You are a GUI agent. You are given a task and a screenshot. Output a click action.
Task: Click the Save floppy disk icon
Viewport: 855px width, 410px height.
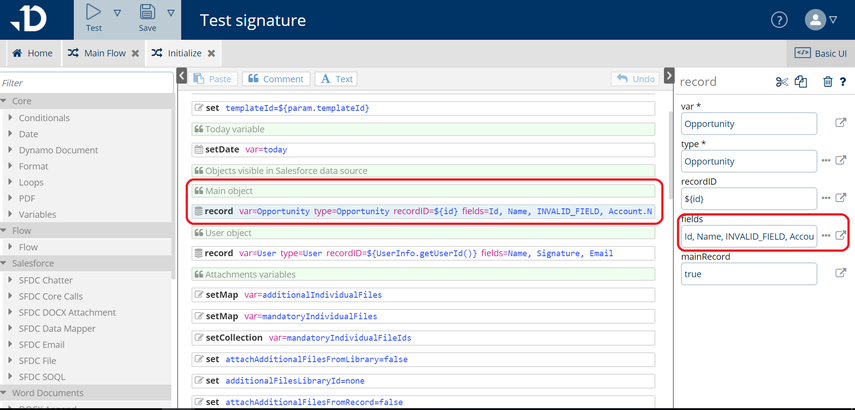[x=147, y=13]
